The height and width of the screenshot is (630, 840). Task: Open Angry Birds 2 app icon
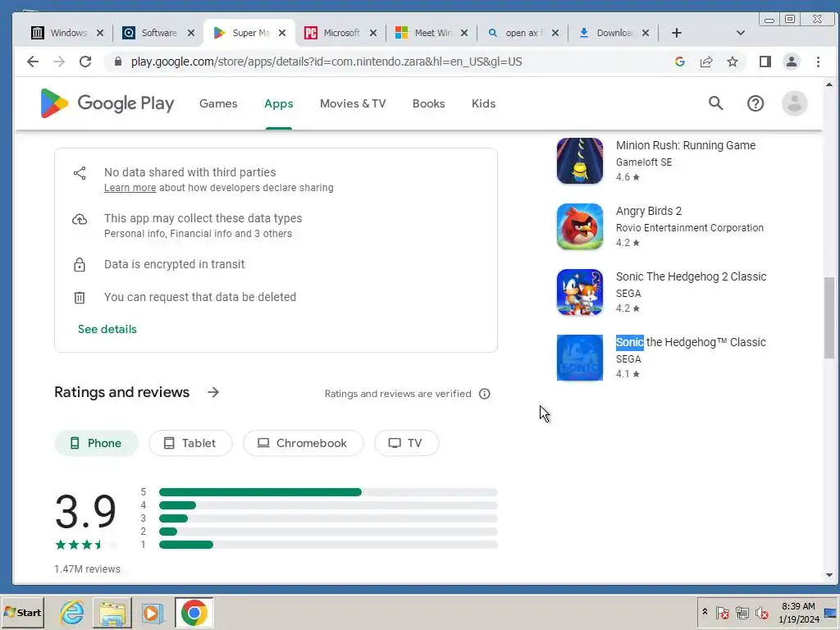click(x=580, y=226)
